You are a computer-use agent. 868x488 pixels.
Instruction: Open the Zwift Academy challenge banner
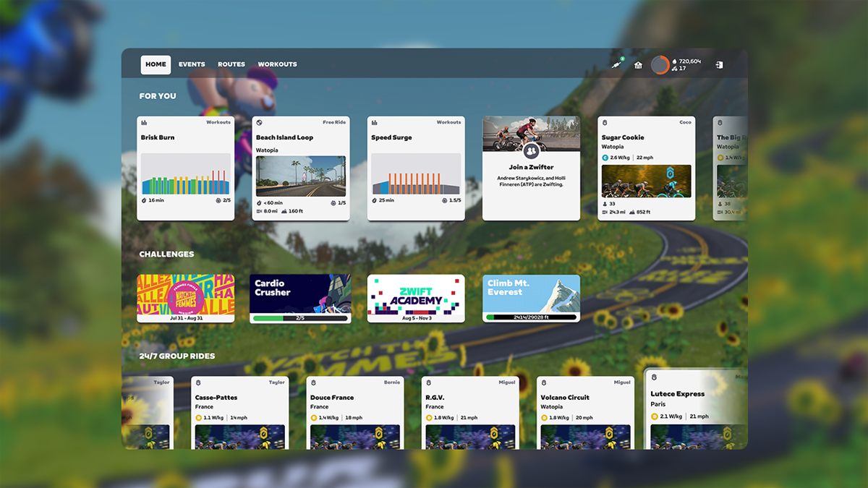point(416,299)
